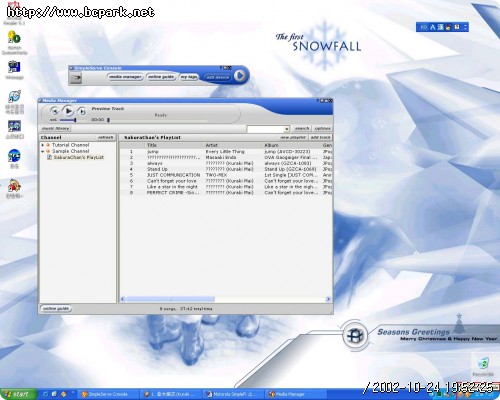500x400 pixels.
Task: Click the track position slider handle
Action: click(108, 120)
